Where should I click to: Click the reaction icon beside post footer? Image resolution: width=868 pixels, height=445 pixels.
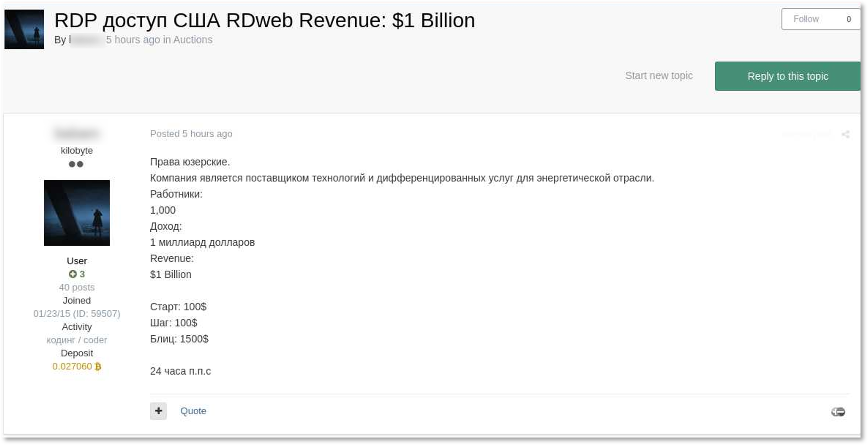coord(838,412)
